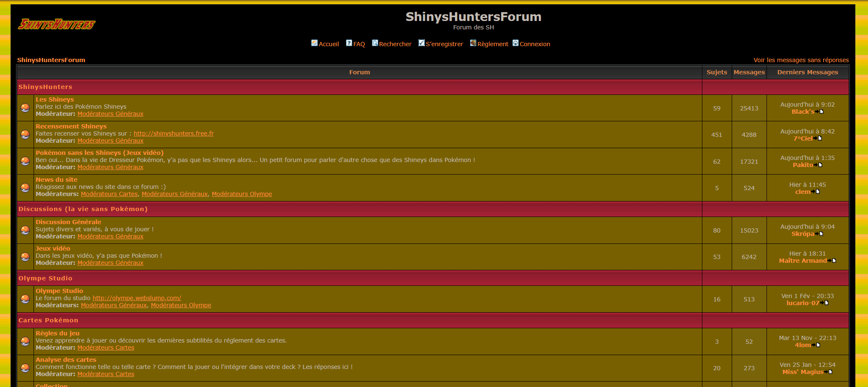This screenshot has width=868, height=387.
Task: Click Voir les messages sans réponses
Action: click(801, 60)
